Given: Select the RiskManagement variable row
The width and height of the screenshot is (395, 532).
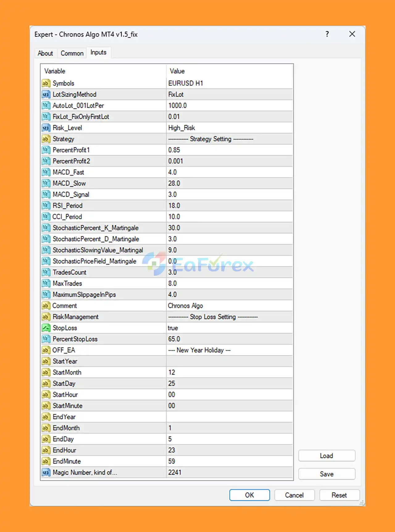Looking at the screenshot, I should (x=167, y=317).
